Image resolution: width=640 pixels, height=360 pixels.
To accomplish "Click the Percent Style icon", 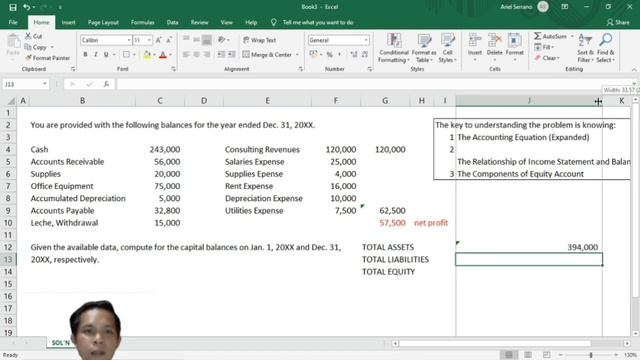I will (329, 54).
